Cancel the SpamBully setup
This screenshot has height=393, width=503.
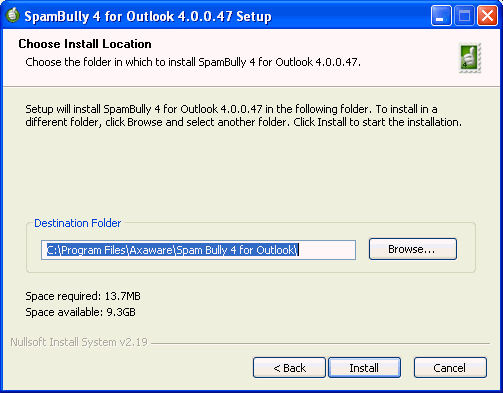pyautogui.click(x=450, y=368)
